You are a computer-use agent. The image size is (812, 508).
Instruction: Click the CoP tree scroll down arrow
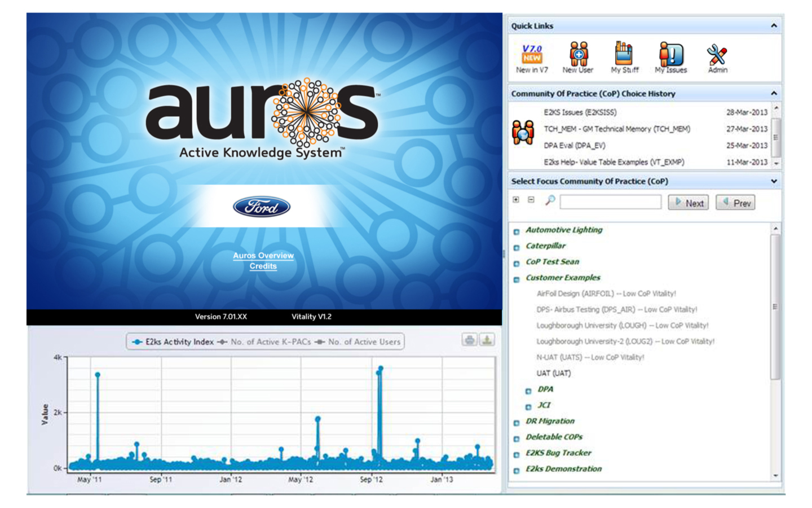point(775,476)
